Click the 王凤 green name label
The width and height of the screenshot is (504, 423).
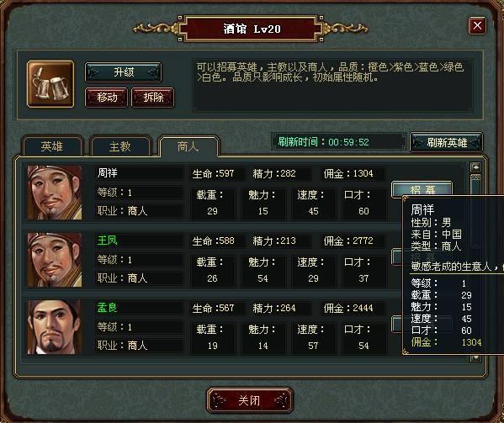(x=108, y=241)
